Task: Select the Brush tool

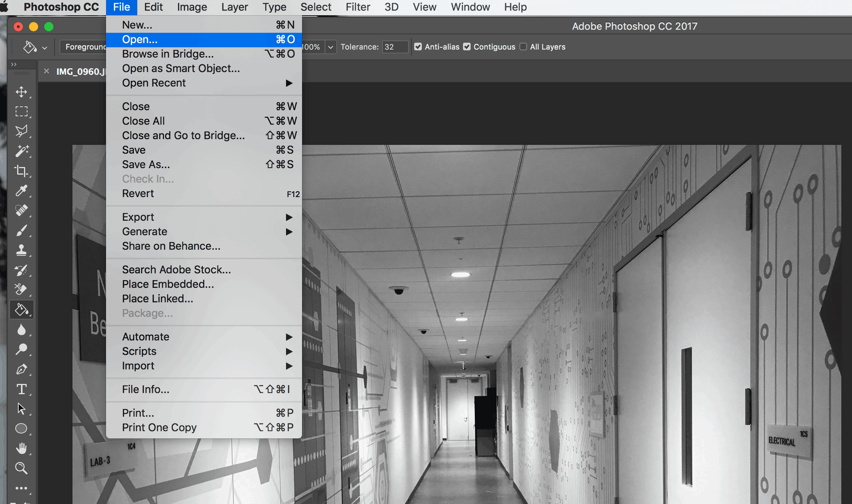Action: tap(21, 230)
